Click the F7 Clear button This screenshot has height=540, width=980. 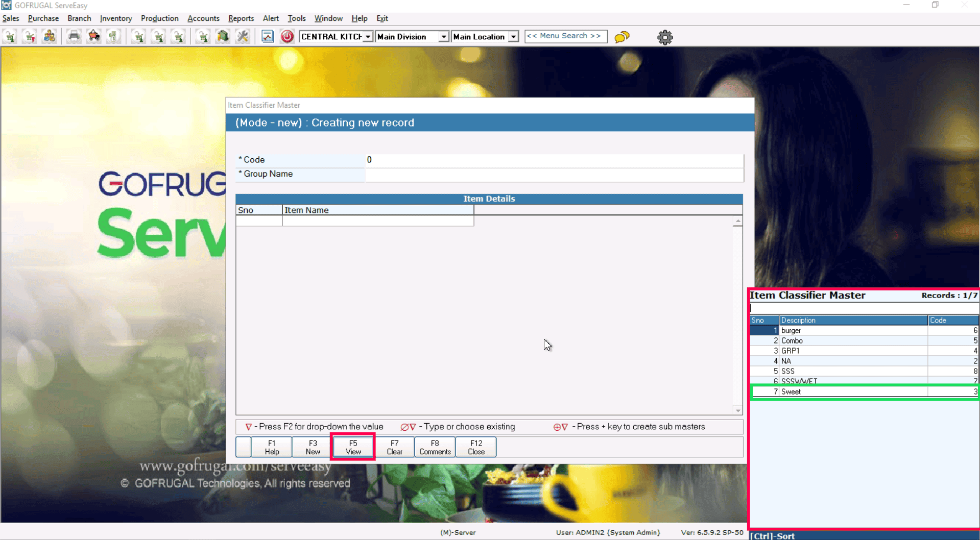click(x=394, y=447)
